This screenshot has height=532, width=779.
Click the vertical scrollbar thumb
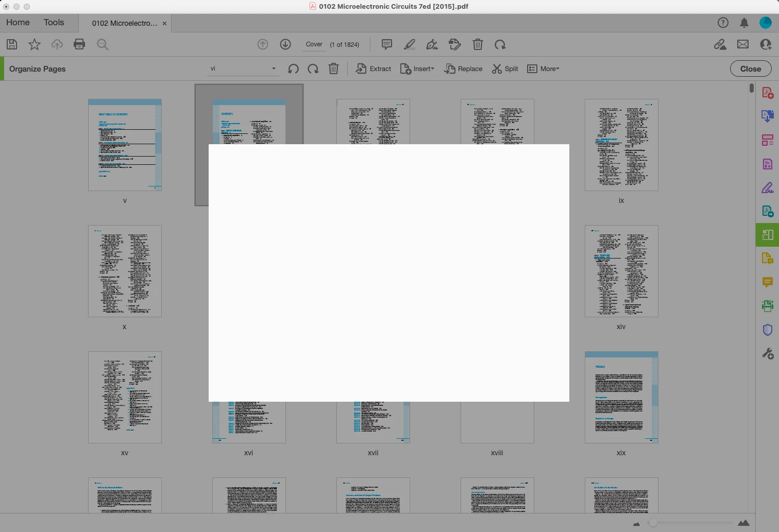click(x=752, y=88)
